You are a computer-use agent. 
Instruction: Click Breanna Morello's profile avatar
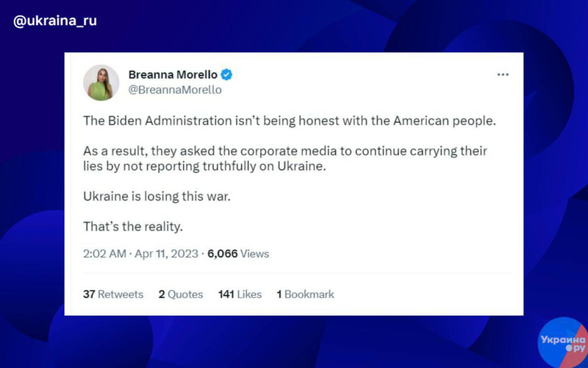click(101, 82)
